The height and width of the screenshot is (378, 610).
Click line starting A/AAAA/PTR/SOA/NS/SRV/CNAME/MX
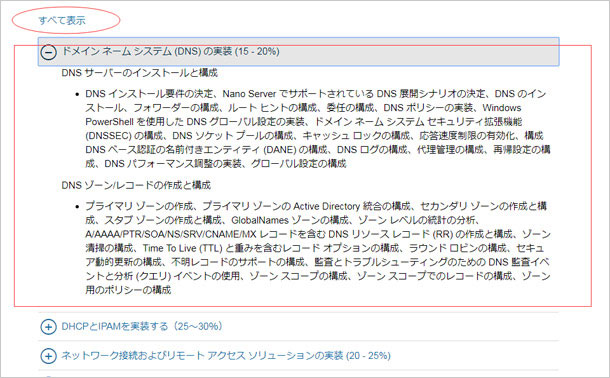318,234
